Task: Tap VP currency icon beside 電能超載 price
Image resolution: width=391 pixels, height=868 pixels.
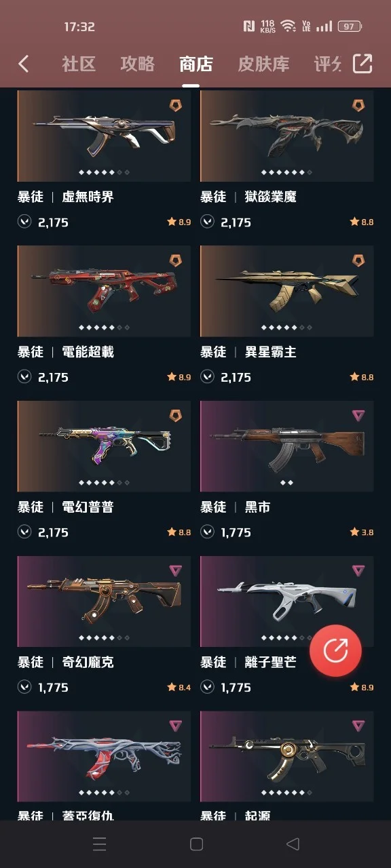Action: tap(24, 377)
